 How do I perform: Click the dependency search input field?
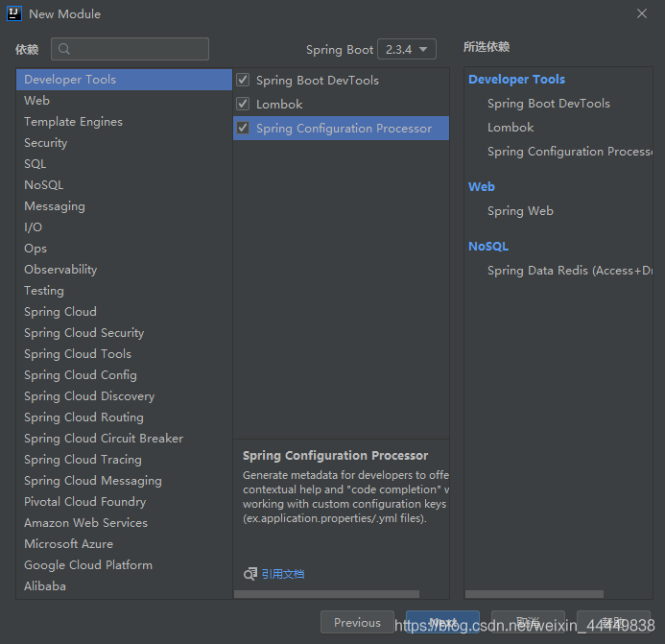pyautogui.click(x=130, y=49)
